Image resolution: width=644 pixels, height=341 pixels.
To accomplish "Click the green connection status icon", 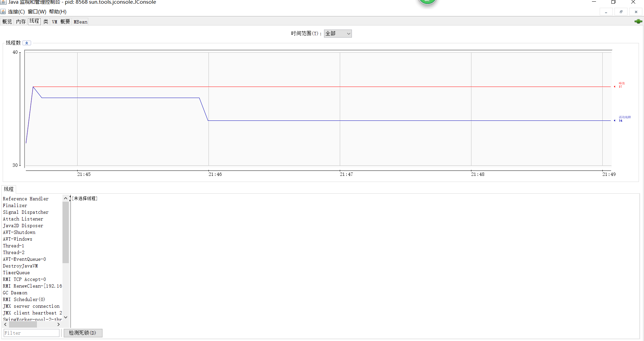I will tap(638, 21).
